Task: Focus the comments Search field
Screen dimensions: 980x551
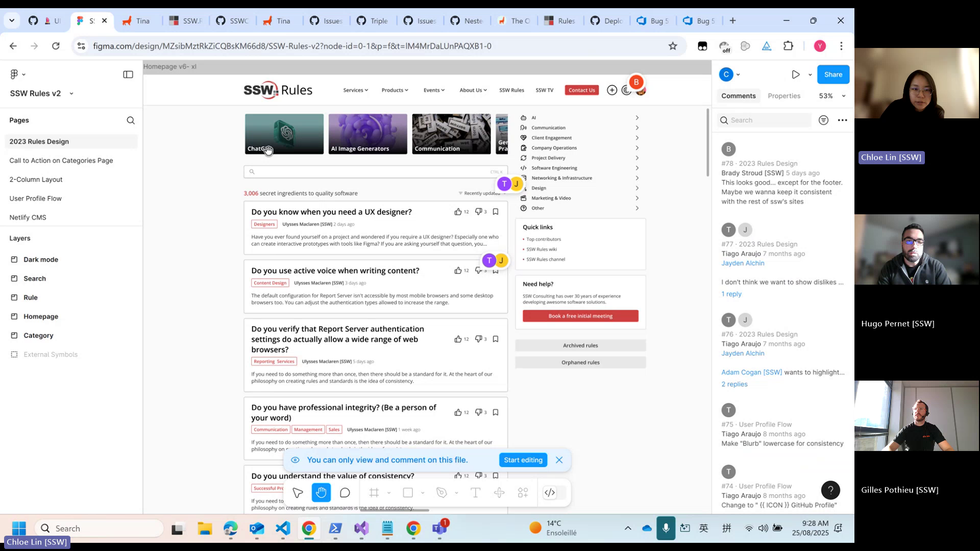Action: (764, 120)
